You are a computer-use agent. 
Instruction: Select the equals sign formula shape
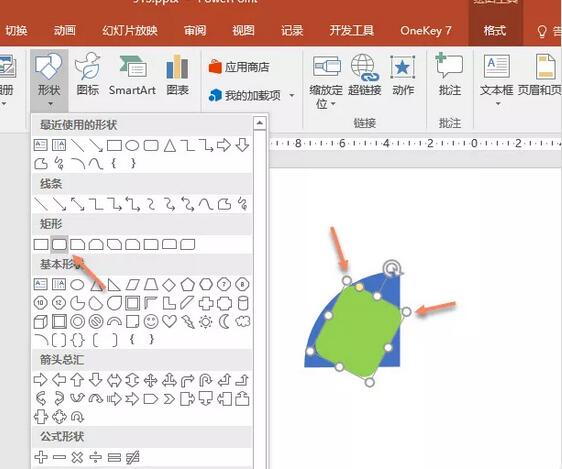tap(114, 457)
